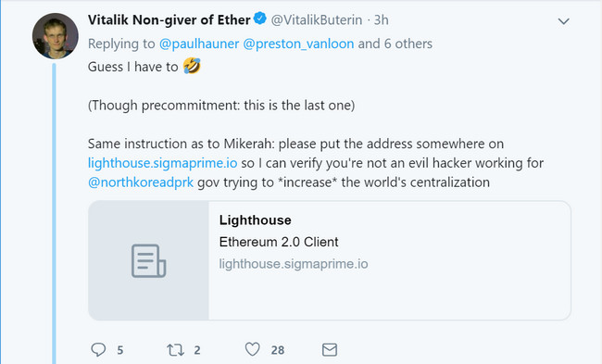Click the Vitalik Non-giver of Ether name
Screen dimensions: 602x364
point(169,19)
